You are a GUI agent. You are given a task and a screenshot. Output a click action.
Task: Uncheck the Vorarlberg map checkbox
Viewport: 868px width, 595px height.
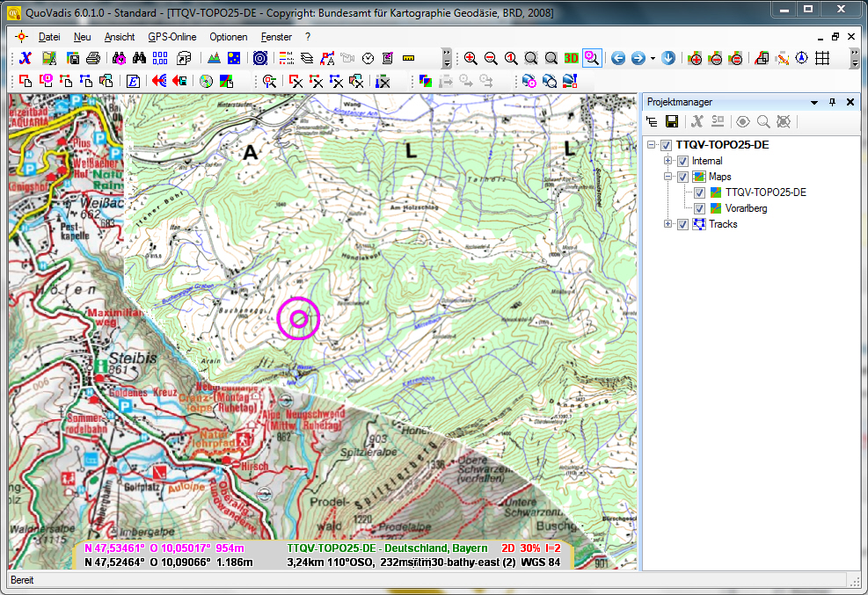(699, 208)
